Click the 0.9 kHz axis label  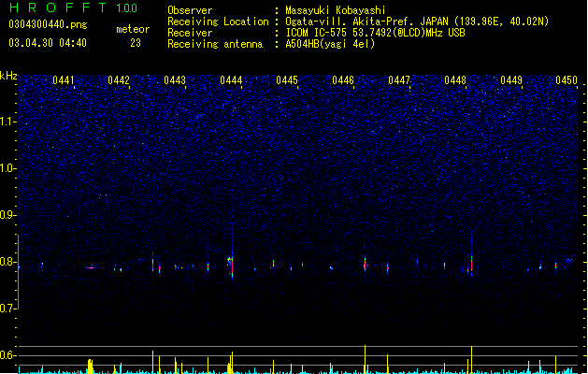(8, 215)
